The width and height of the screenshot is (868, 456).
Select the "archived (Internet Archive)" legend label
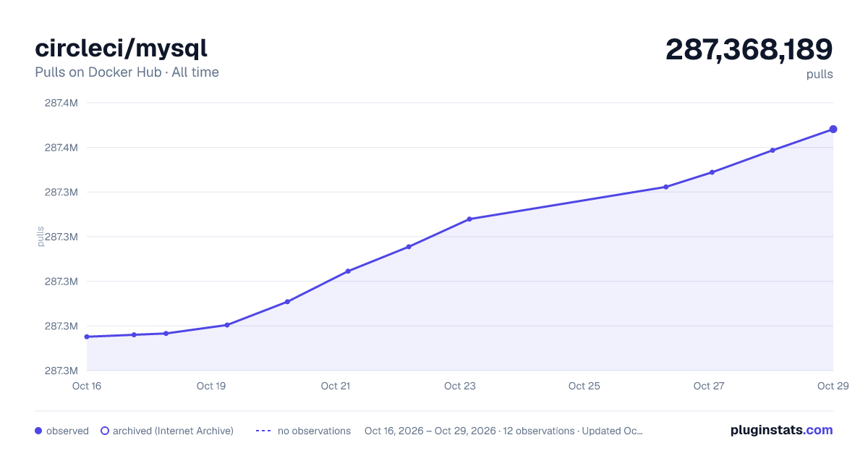pos(173,431)
